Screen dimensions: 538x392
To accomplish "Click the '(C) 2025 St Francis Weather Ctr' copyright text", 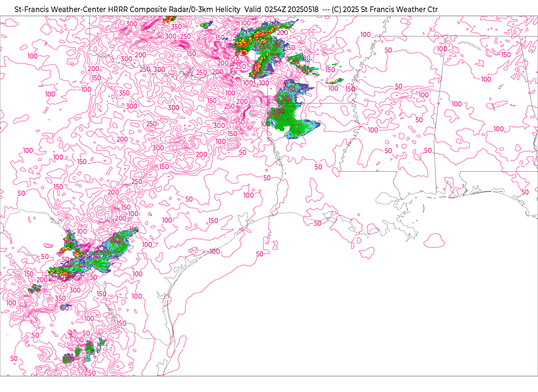I will tap(384, 10).
